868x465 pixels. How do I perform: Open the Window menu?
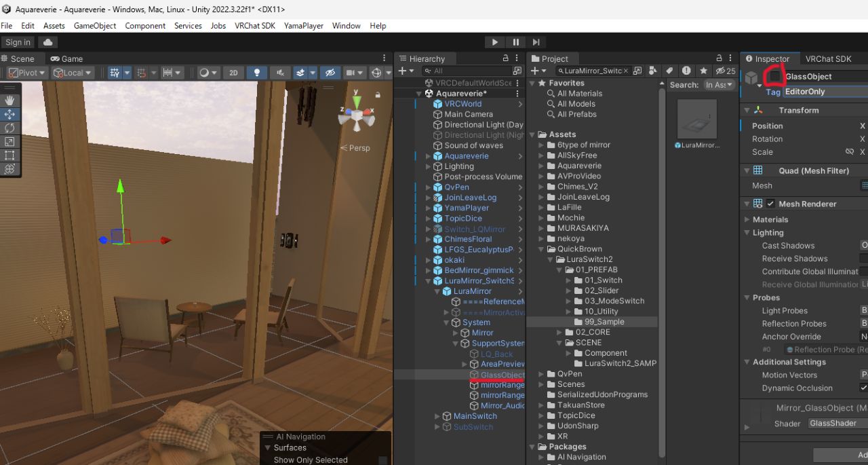346,26
